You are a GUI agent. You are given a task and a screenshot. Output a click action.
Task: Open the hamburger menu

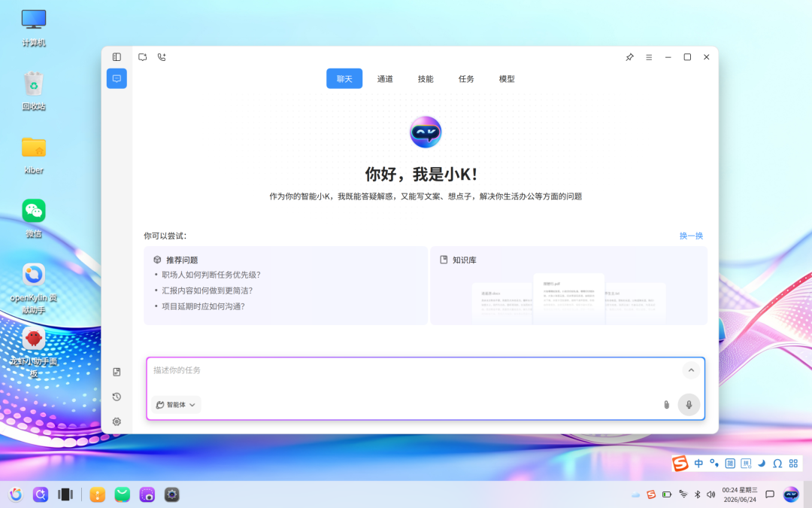pos(649,57)
